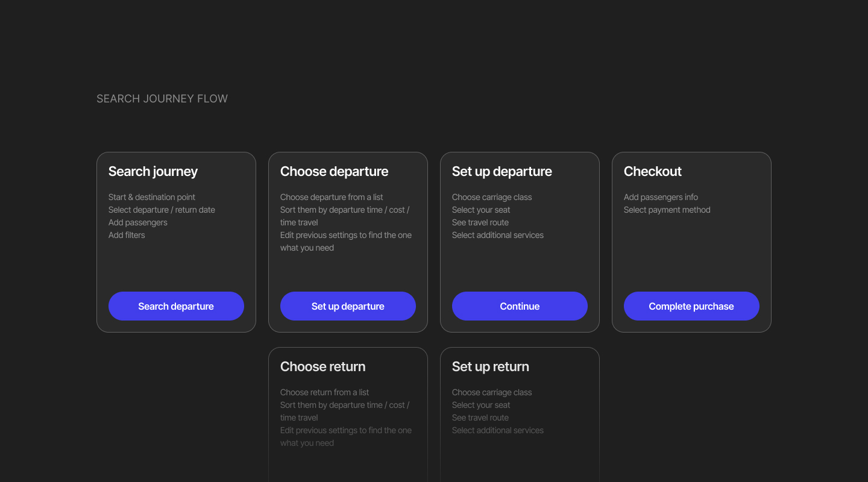868x482 pixels.
Task: Click the Choose departure card title
Action: click(x=334, y=172)
